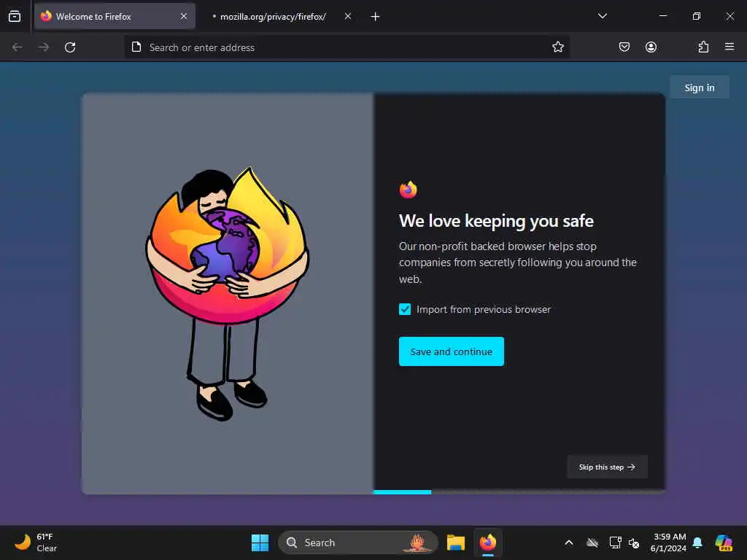This screenshot has height=560, width=747.
Task: Bookmark this page with the star icon
Action: tap(558, 47)
